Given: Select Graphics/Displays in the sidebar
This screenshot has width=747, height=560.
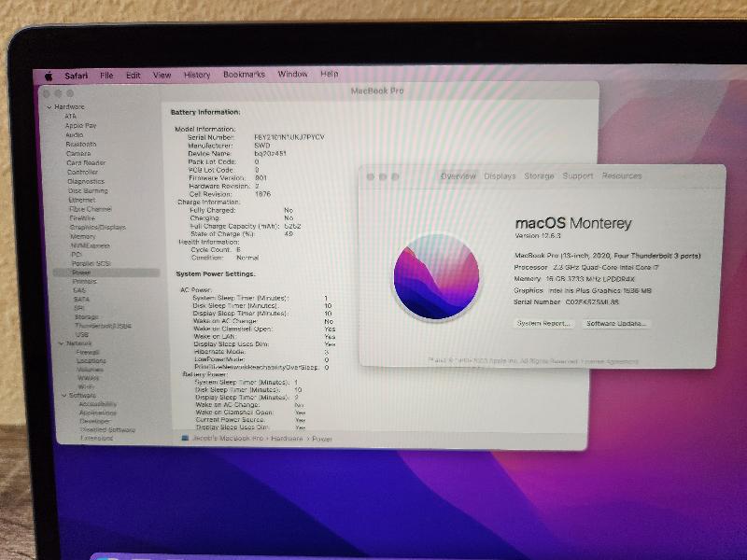Looking at the screenshot, I should (98, 228).
